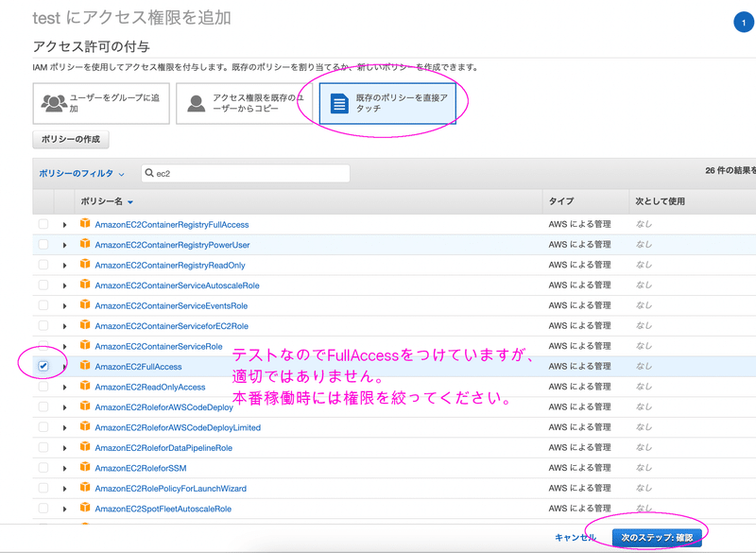Image resolution: width=756 pixels, height=553 pixels.
Task: Click the orange icon beside AmazonEC2ContainerServiceAutoscaleRole
Action: pyautogui.click(x=85, y=284)
